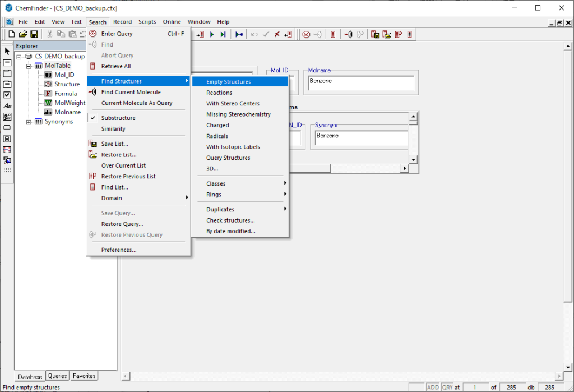Select the checkbox tool in form palette
Screen dimensions: 574x392
(x=7, y=95)
